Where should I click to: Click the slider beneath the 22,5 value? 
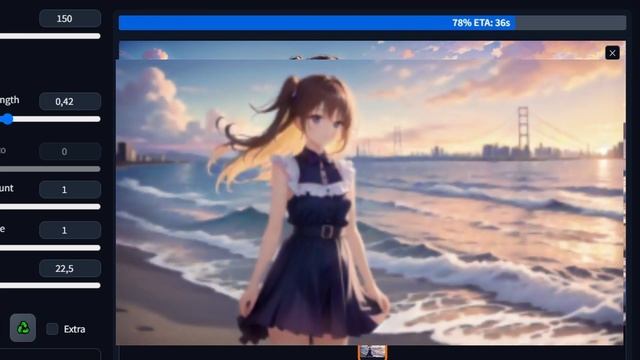50,286
